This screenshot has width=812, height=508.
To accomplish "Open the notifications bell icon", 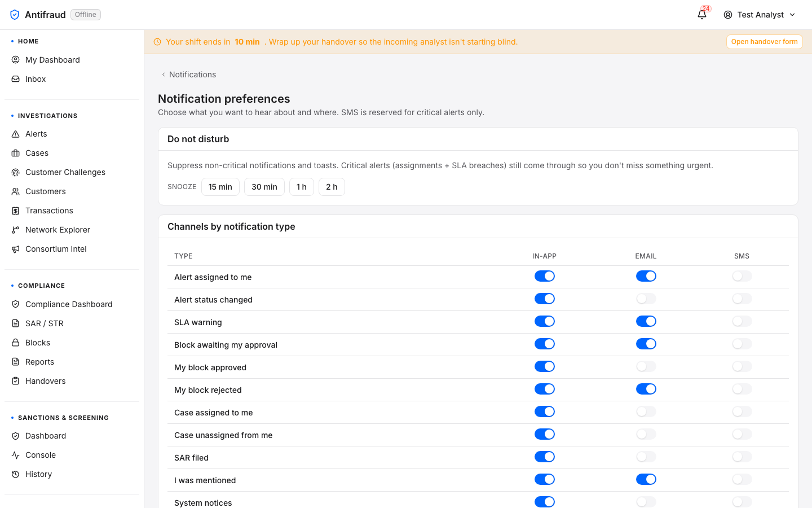I will [702, 15].
